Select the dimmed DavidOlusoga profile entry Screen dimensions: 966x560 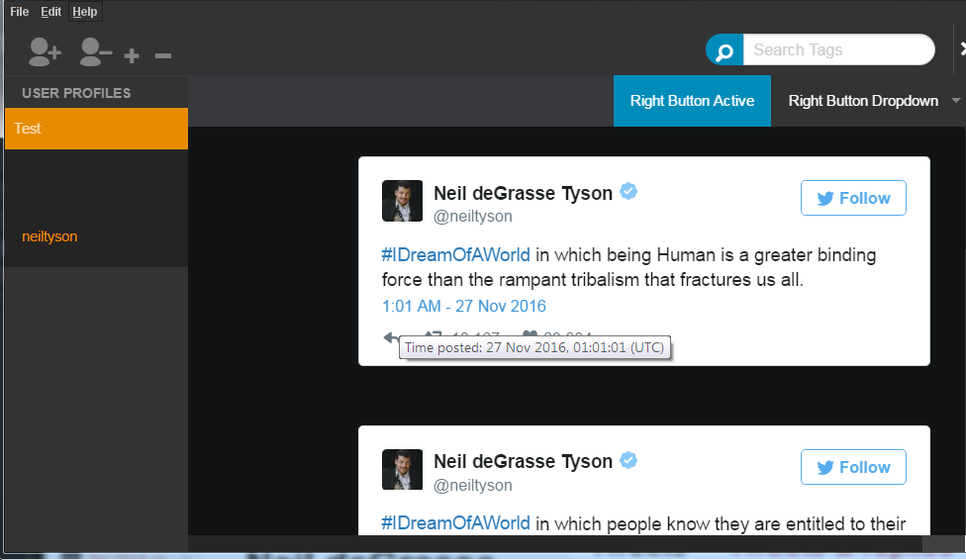click(96, 178)
